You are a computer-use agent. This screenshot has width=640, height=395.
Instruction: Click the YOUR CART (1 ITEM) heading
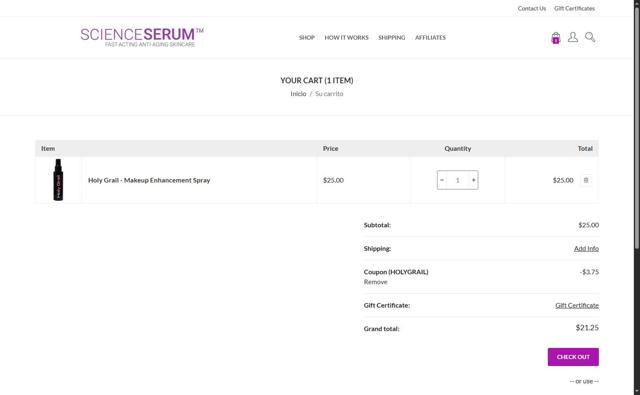pyautogui.click(x=317, y=80)
